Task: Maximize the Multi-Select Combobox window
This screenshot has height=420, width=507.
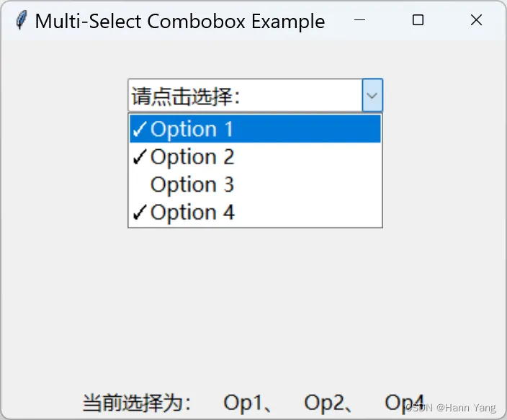Action: 418,20
